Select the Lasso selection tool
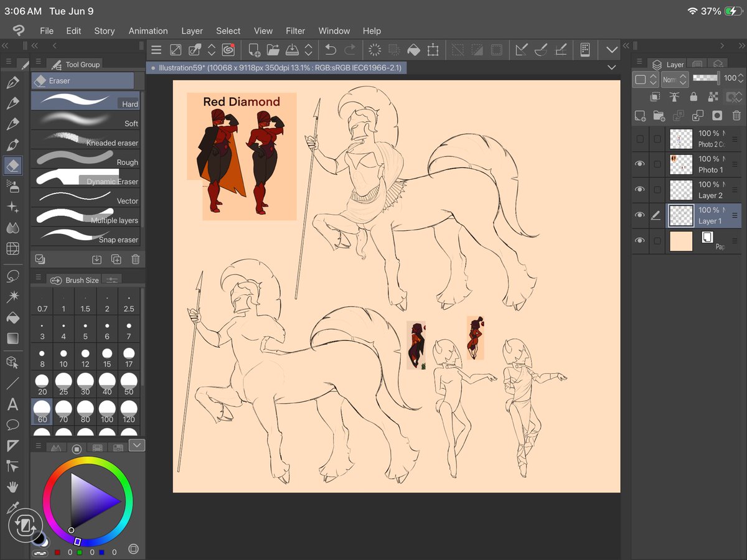This screenshot has height=560, width=747. pyautogui.click(x=12, y=275)
